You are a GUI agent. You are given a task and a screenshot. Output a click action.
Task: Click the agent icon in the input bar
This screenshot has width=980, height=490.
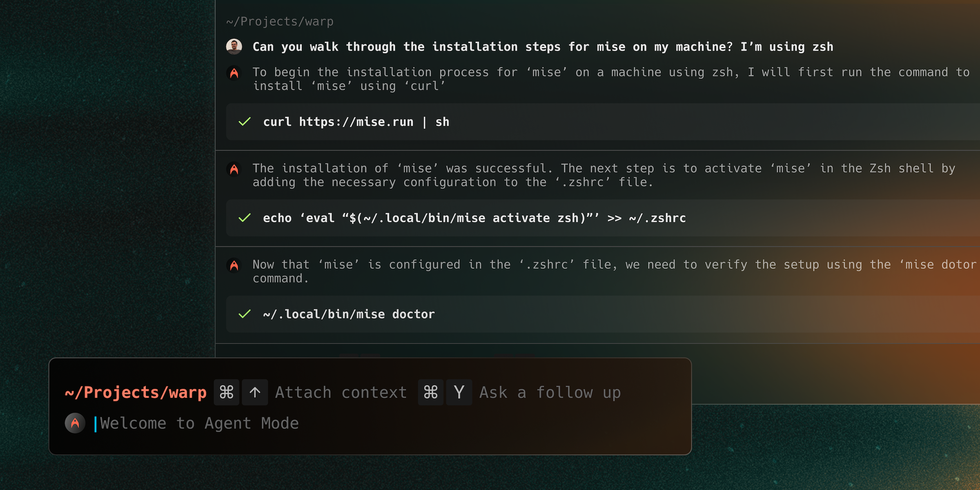coord(75,423)
